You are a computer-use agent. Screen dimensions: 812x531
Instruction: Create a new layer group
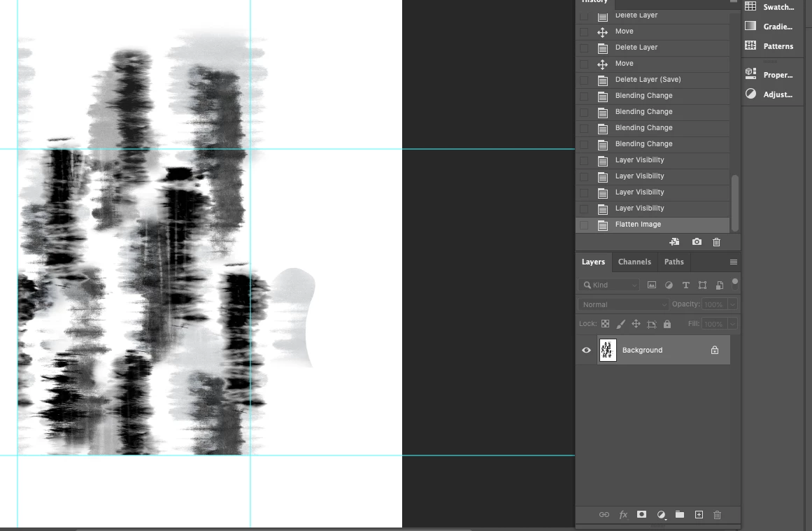680,514
